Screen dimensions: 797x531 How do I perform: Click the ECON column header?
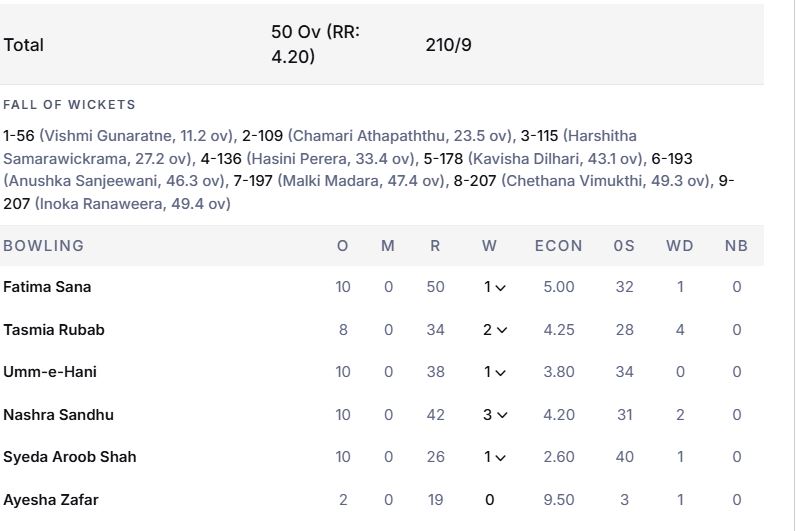[x=558, y=246]
